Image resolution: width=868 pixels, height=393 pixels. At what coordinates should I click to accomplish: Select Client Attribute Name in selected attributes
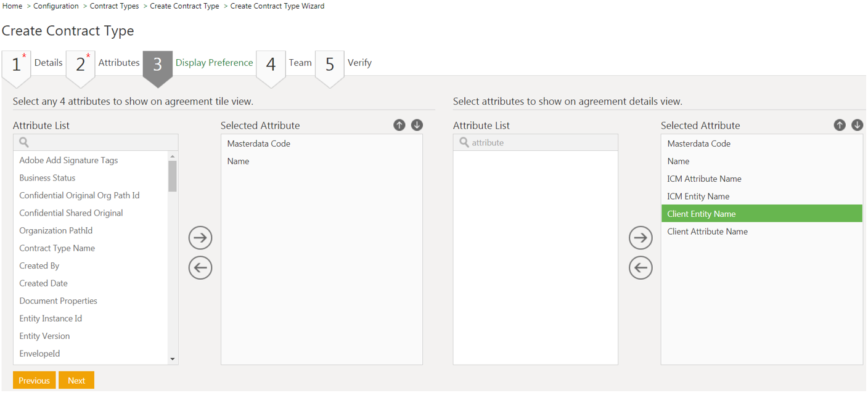tap(707, 232)
